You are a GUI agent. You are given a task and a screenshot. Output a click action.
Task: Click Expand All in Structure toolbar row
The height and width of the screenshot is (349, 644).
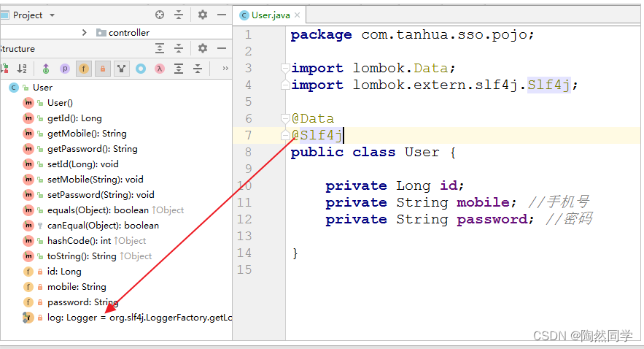(x=179, y=69)
